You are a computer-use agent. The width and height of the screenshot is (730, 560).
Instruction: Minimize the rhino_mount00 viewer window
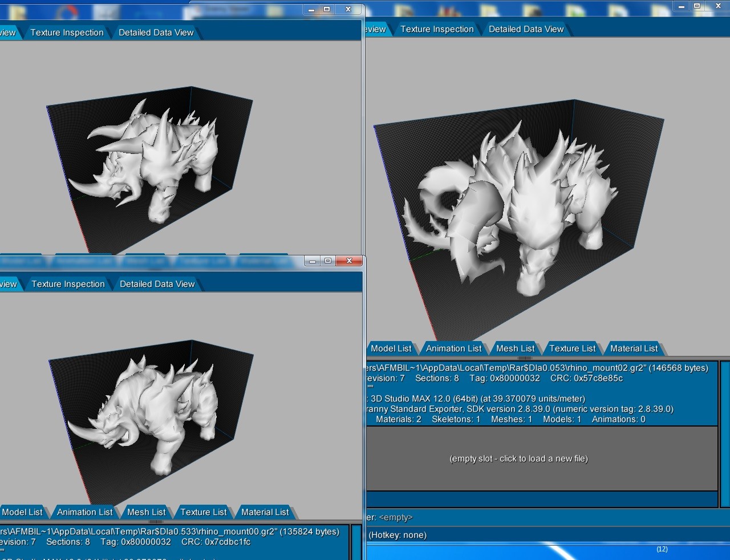(313, 261)
